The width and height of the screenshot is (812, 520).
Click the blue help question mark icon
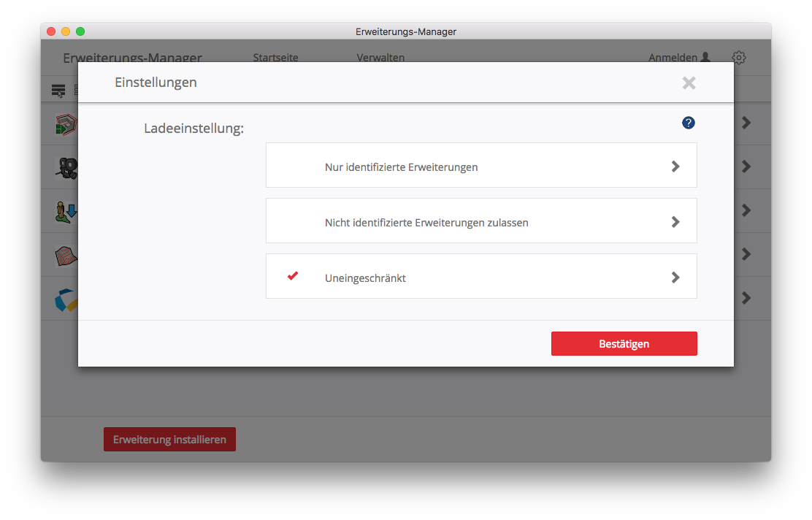(x=688, y=123)
